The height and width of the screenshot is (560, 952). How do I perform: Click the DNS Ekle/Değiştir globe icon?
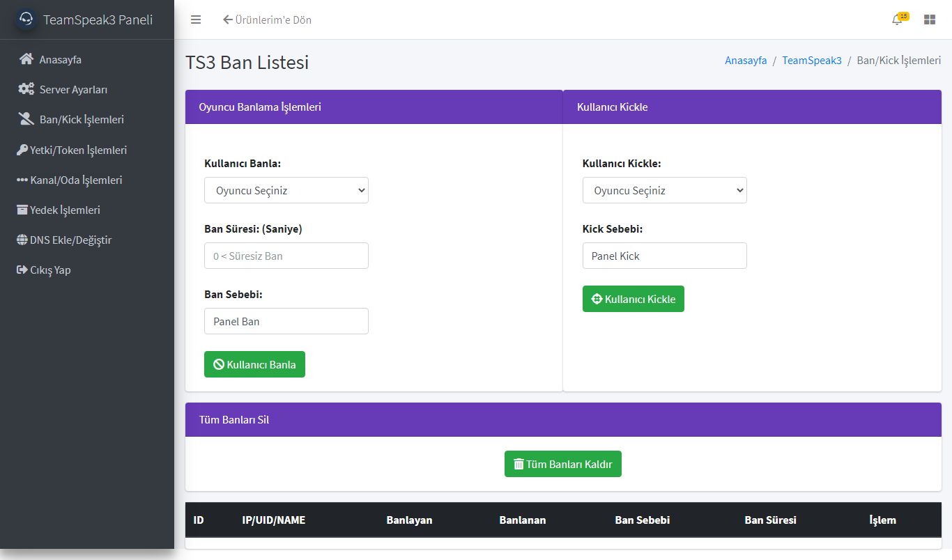(22, 239)
